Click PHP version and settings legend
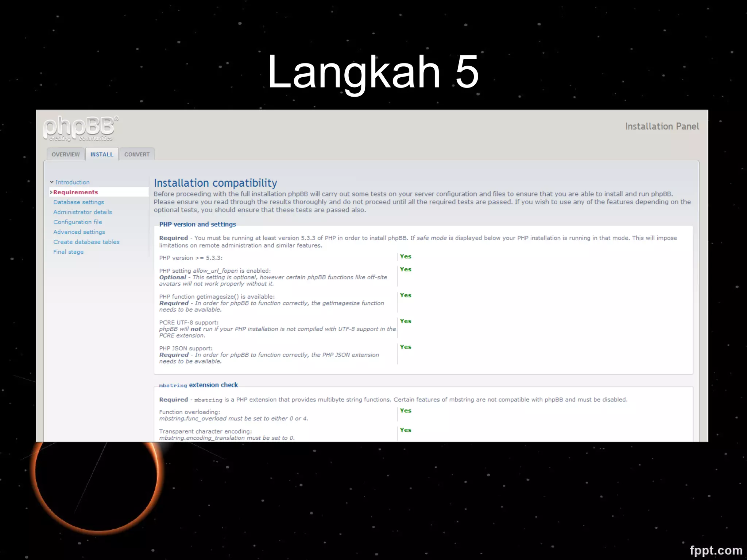The image size is (747, 560). pyautogui.click(x=197, y=224)
